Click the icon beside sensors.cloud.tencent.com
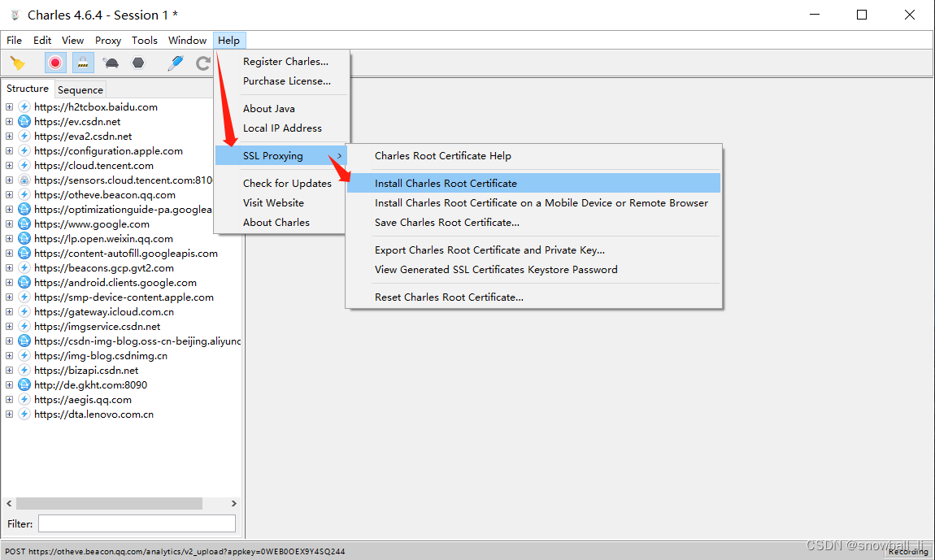 point(24,180)
